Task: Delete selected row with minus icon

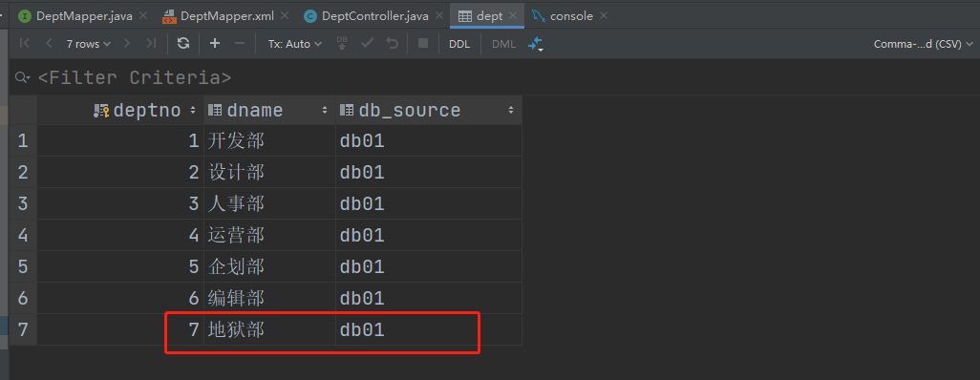Action: [240, 43]
